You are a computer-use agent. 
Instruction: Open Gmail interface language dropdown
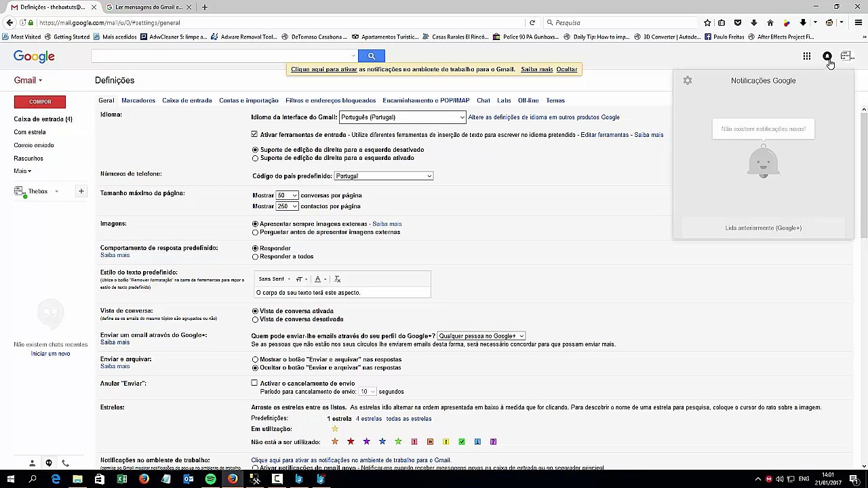coord(402,117)
